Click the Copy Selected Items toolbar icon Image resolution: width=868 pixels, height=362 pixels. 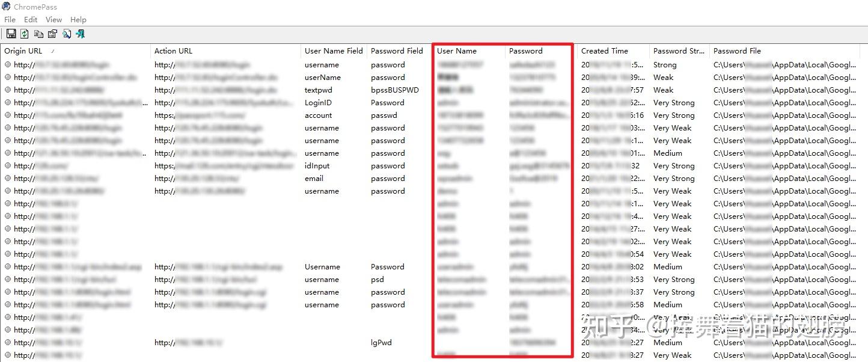click(38, 34)
